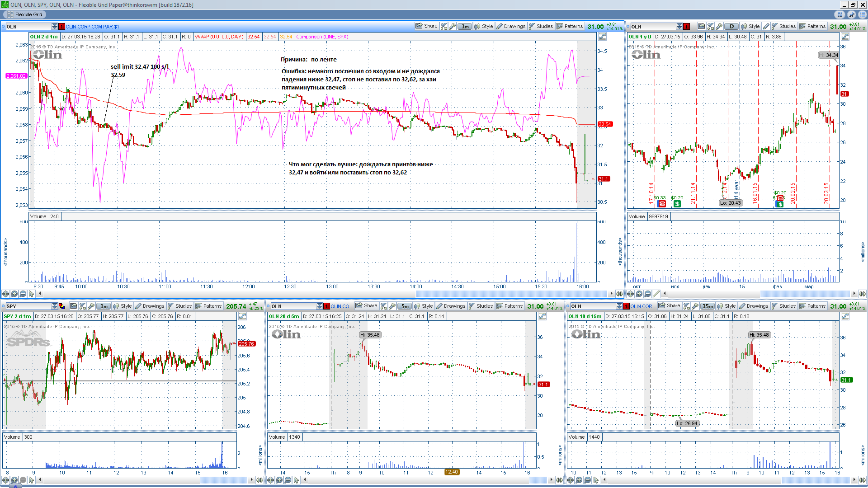The width and height of the screenshot is (868, 488).
Task: Zoom out on the main OLN 1m chart
Action: pos(23,294)
